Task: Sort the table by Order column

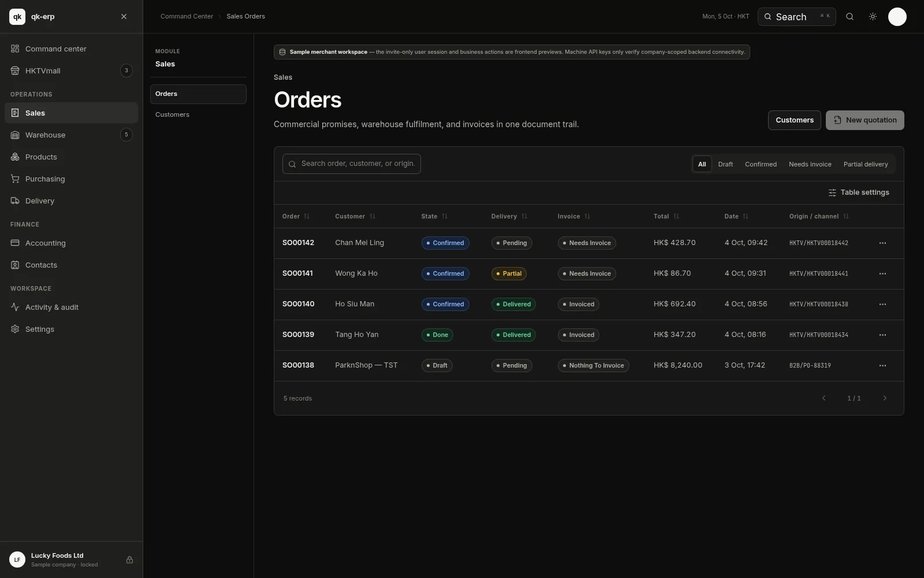Action: pyautogui.click(x=296, y=216)
